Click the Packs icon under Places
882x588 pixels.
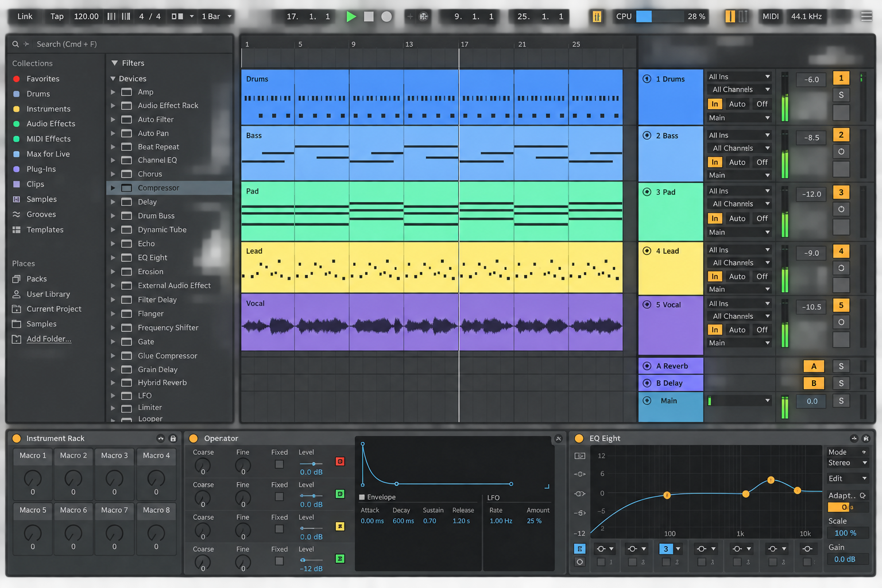(x=17, y=279)
